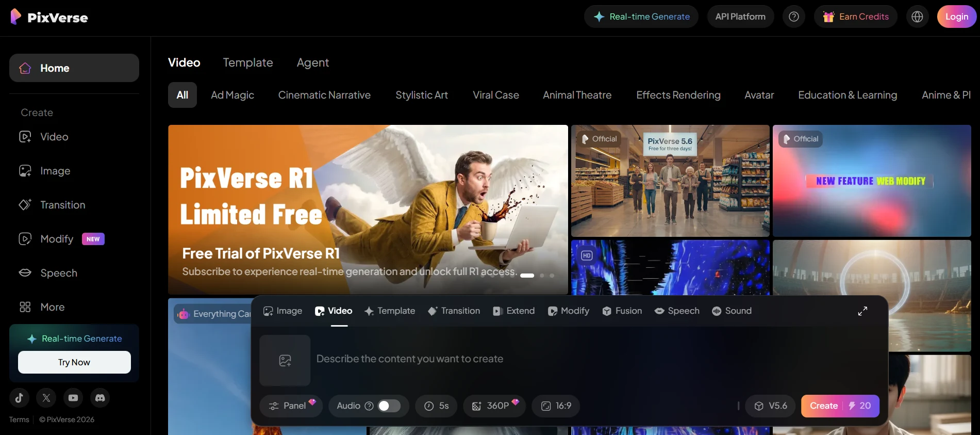Toggle the Audio switch on

[389, 406]
